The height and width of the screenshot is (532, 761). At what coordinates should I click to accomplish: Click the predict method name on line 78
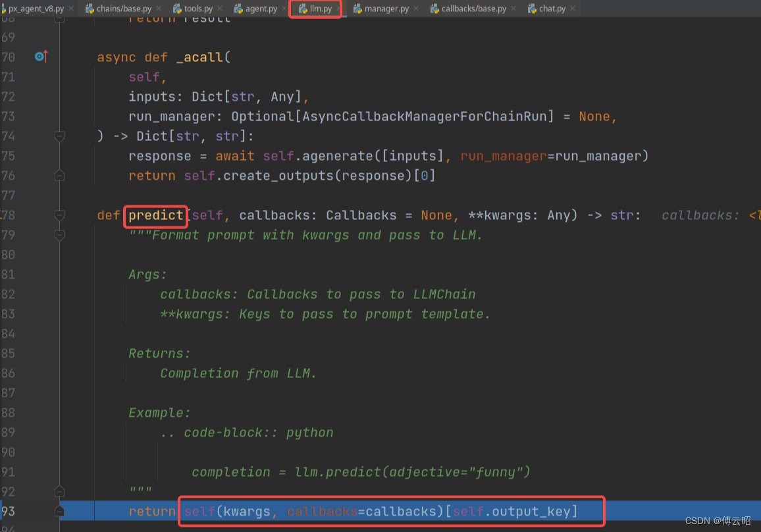click(156, 215)
